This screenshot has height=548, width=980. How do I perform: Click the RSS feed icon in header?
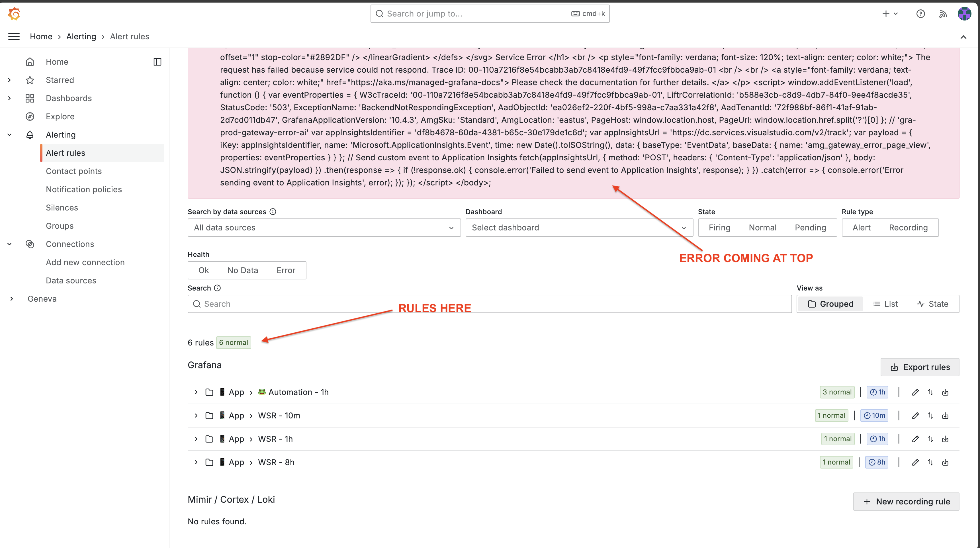click(944, 13)
